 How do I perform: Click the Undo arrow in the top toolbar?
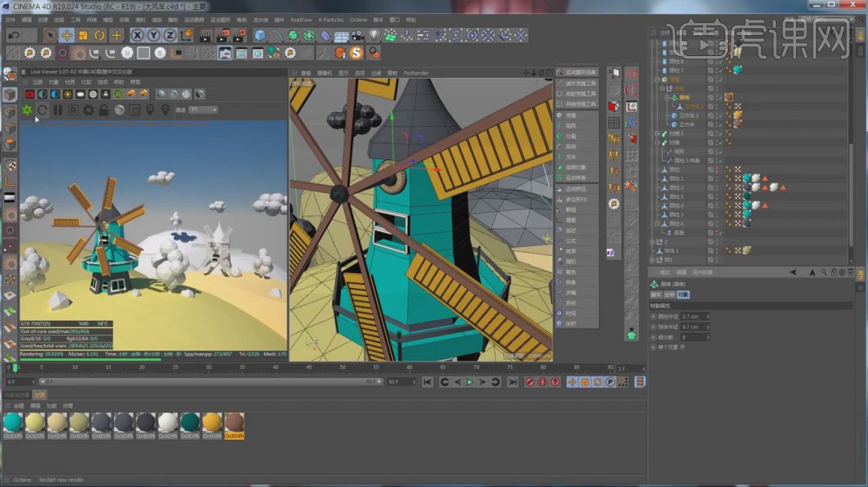[x=14, y=35]
